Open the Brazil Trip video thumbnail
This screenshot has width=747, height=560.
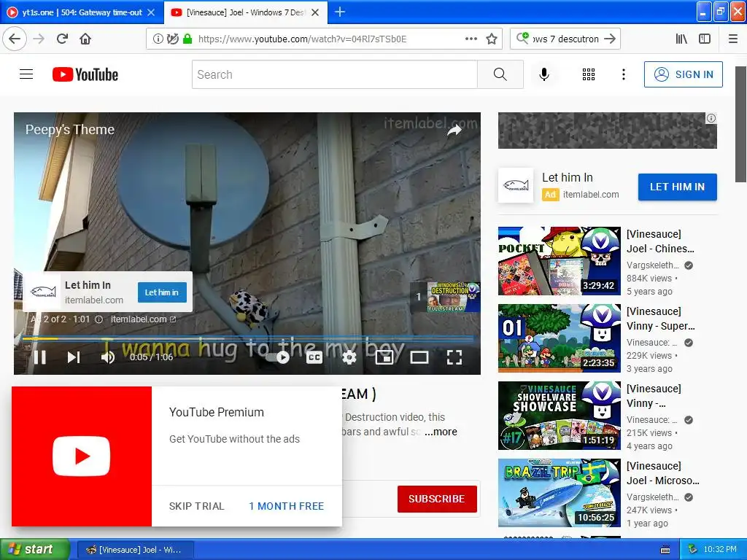[x=560, y=493]
